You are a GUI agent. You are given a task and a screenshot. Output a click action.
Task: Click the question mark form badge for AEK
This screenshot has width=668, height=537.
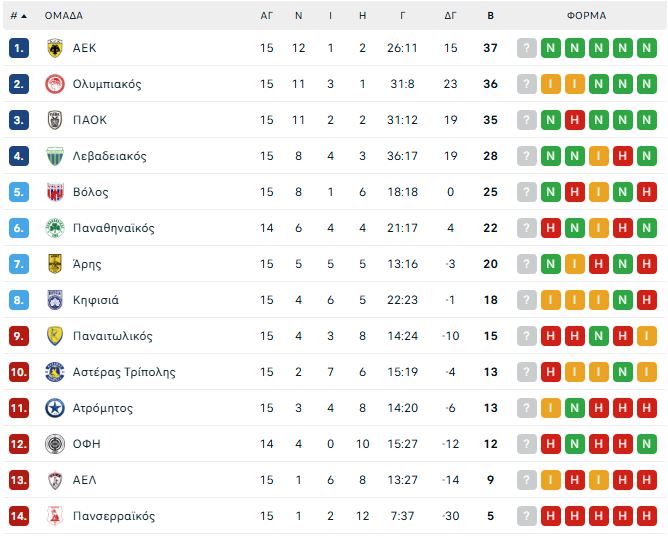tap(527, 48)
